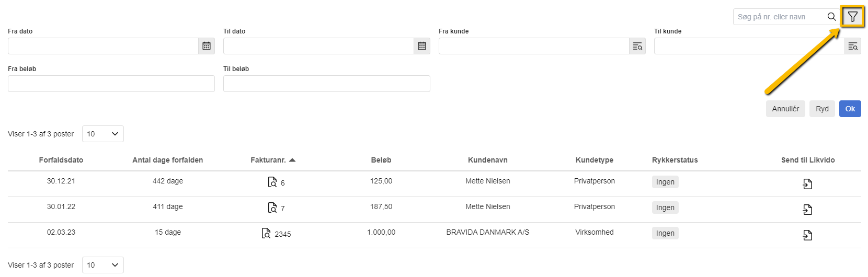Send the 187,50 invoice to Likvido

coord(808,210)
